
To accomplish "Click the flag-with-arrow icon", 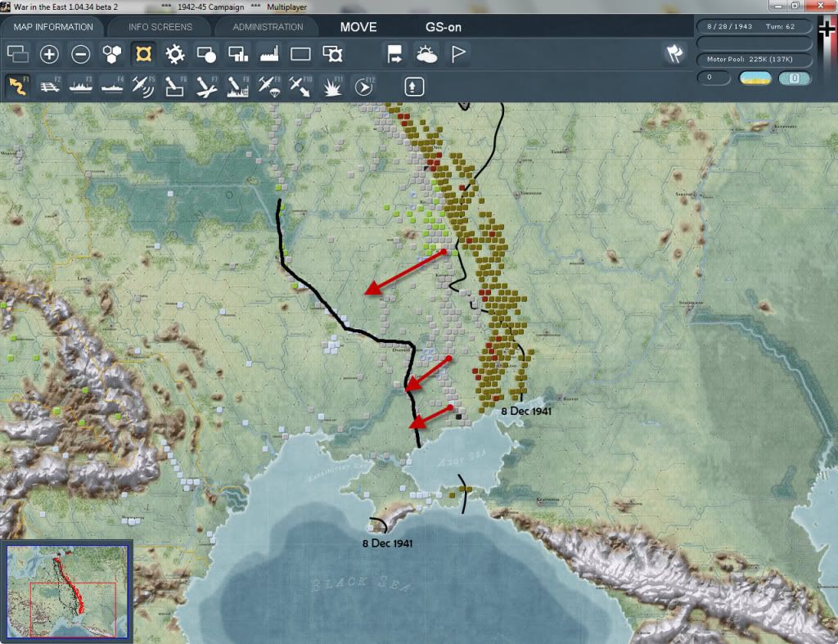I will [x=395, y=54].
